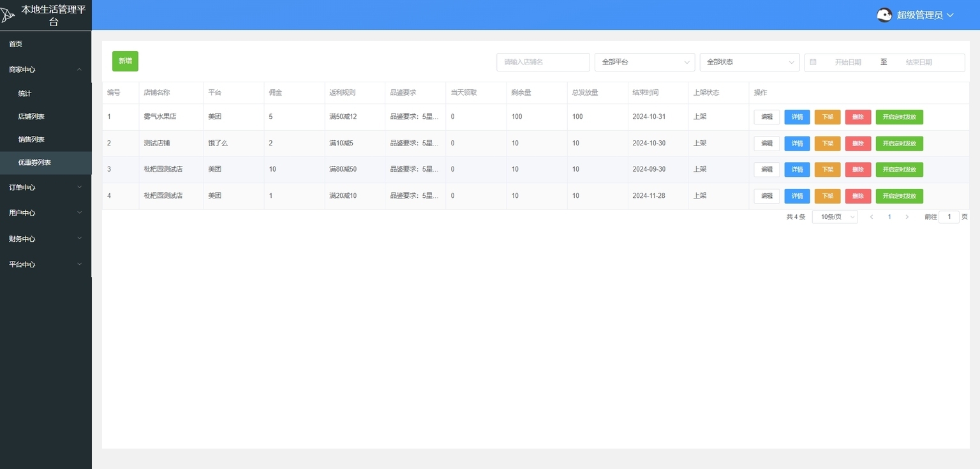980x469 pixels.
Task: Click 编辑 in the 满20减10 coupon row
Action: point(767,196)
